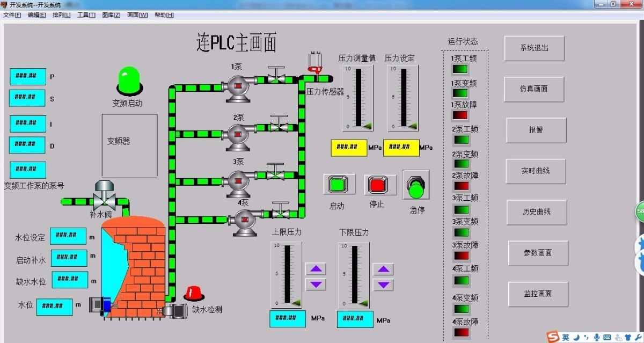This screenshot has width=644, height=343.
Task: Click the 压力传感器 pressure sensor icon
Action: click(x=315, y=64)
